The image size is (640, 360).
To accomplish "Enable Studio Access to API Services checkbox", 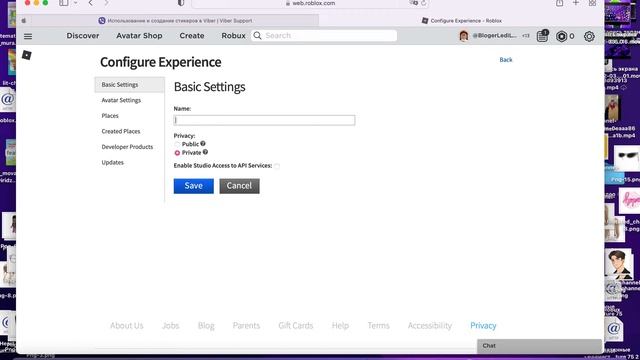I will (277, 166).
